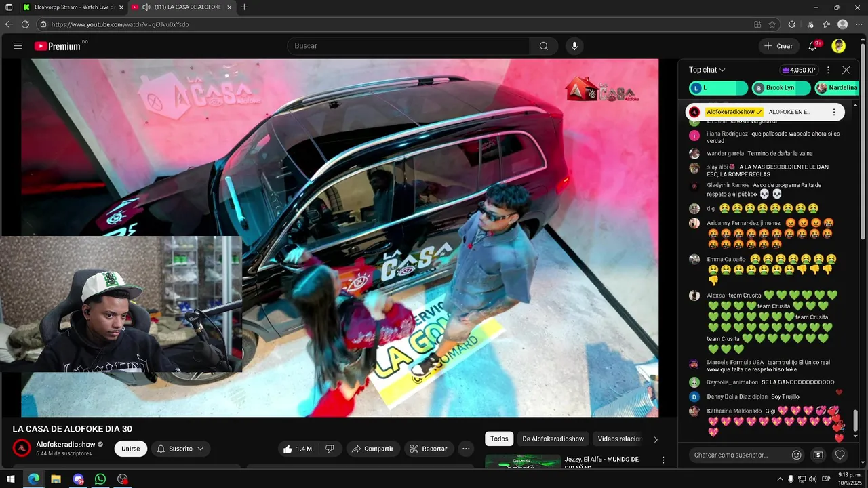Viewport: 868px width, 488px height.
Task: Click the browser address bar URL
Action: tap(120, 24)
